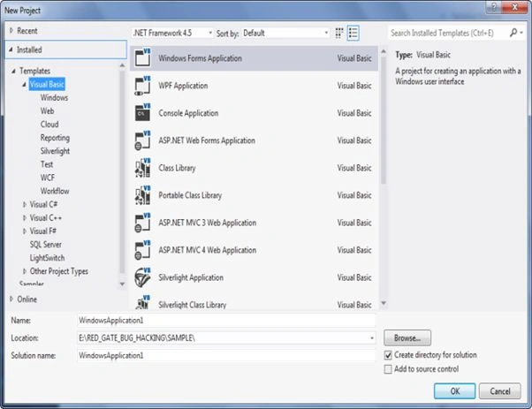Screen dimensions: 532x409
Task: Click the Cancel button
Action: [x=500, y=391]
